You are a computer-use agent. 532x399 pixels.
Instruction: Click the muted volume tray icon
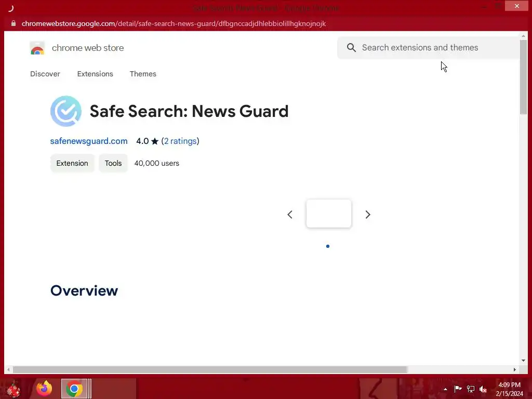click(483, 389)
